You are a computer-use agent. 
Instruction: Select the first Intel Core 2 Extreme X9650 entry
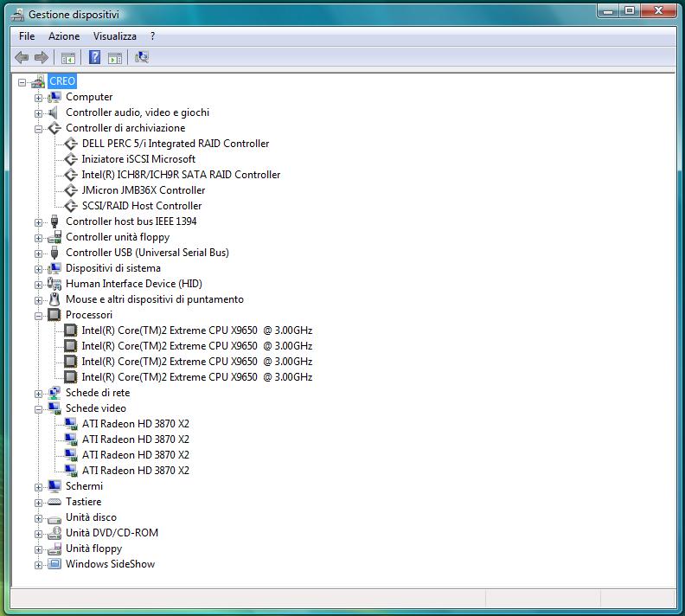coord(196,330)
